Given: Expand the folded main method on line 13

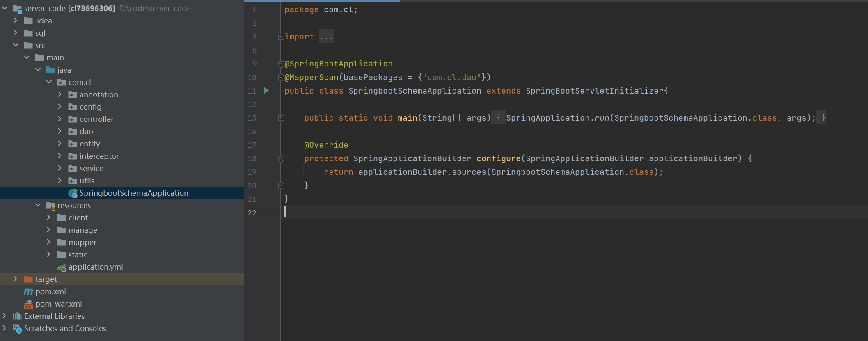Looking at the screenshot, I should click(281, 118).
